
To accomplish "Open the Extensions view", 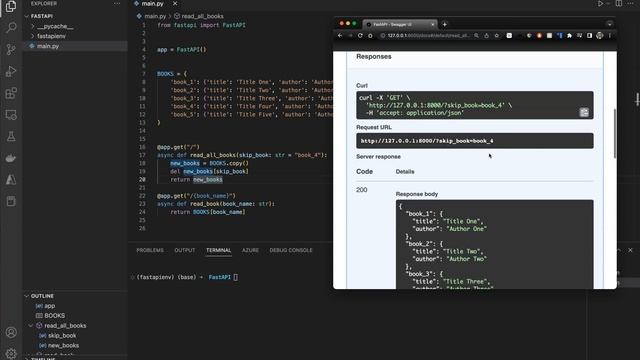I will (11, 93).
